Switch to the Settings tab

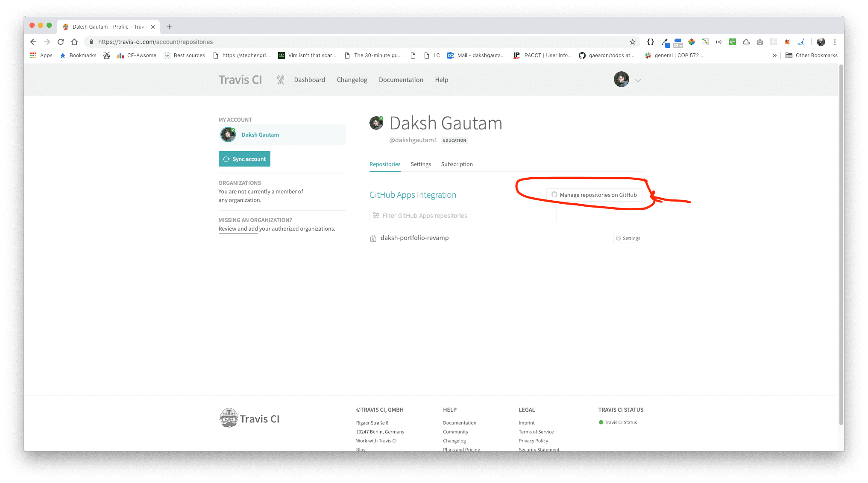[x=421, y=164]
